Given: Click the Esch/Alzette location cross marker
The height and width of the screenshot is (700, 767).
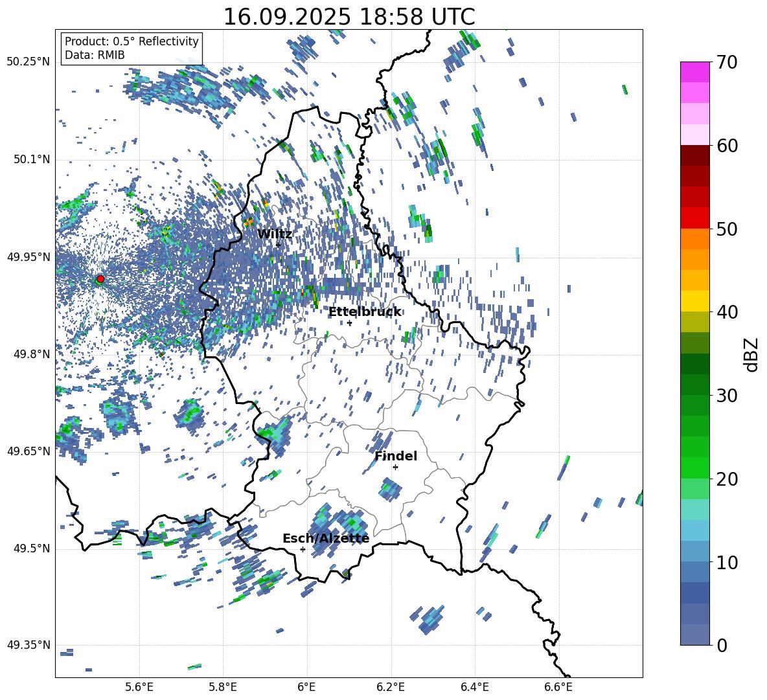Looking at the screenshot, I should coord(303,549).
